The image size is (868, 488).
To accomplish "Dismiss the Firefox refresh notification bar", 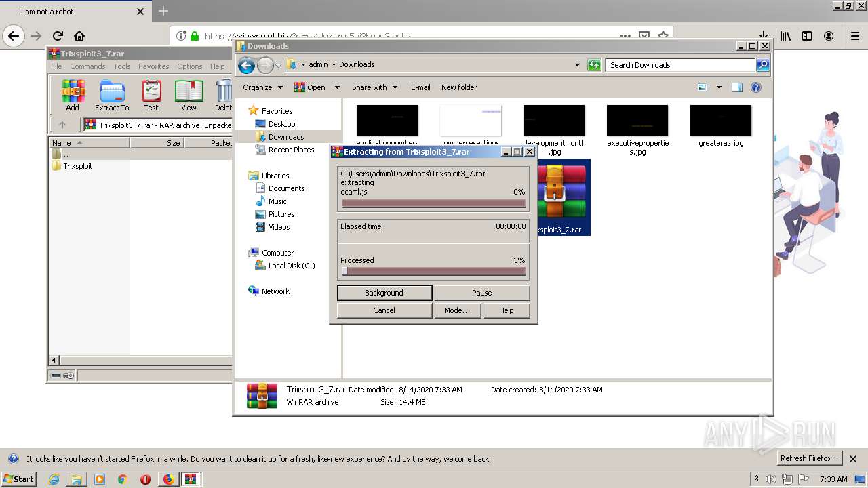I will coord(854,459).
